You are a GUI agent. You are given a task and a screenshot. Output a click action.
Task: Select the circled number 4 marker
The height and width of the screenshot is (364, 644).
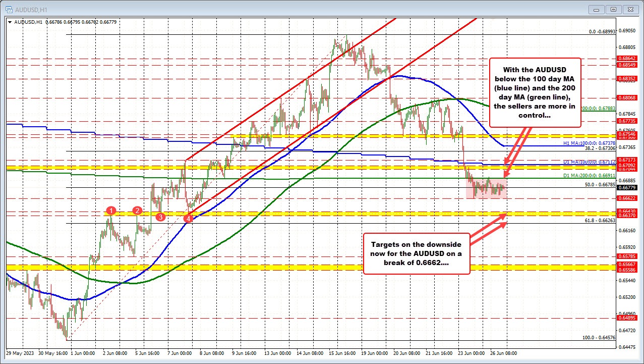click(x=189, y=219)
